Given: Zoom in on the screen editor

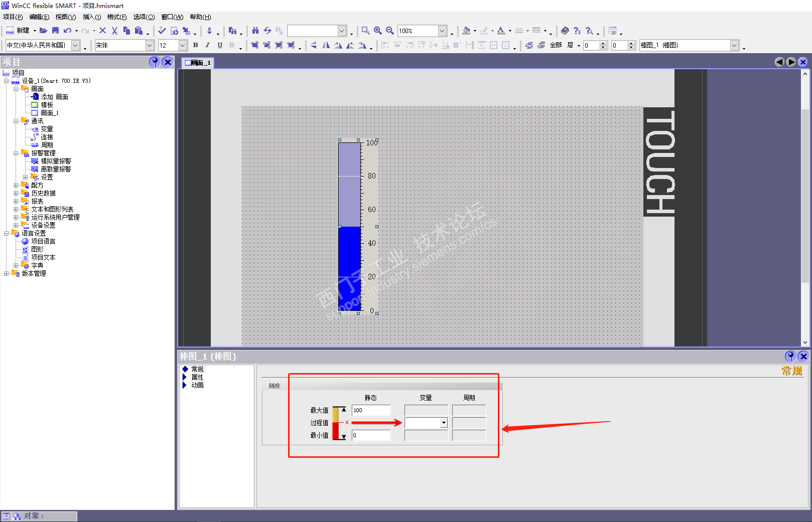Looking at the screenshot, I should 378,31.
